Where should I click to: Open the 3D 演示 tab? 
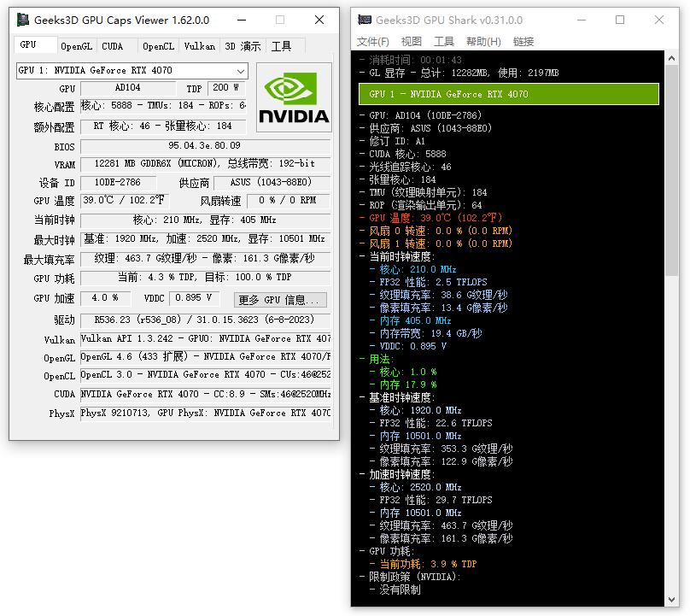pyautogui.click(x=243, y=46)
